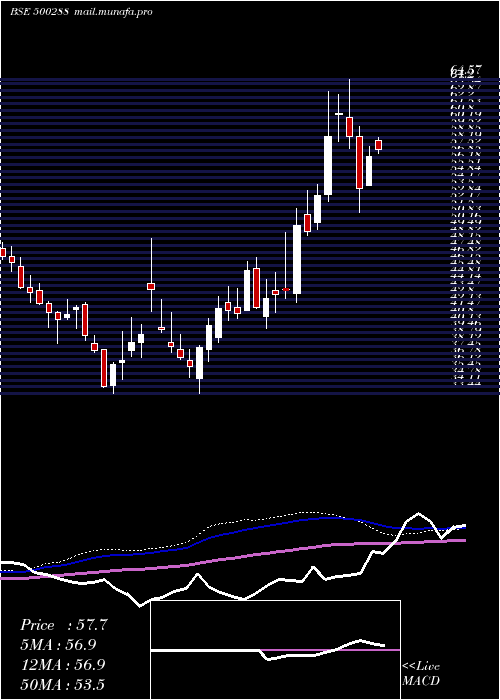Select the '5MA : 56.9' value
The height and width of the screenshot is (700, 500).
click(x=58, y=645)
